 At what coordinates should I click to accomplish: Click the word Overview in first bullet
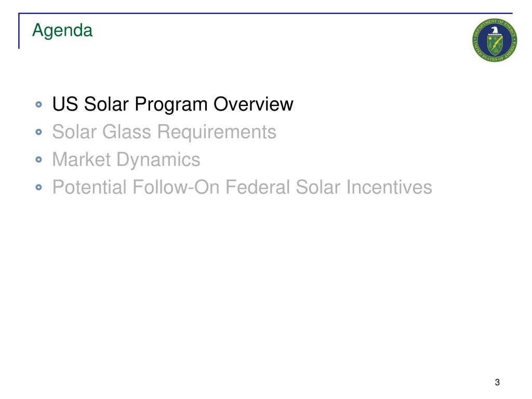[x=254, y=104]
